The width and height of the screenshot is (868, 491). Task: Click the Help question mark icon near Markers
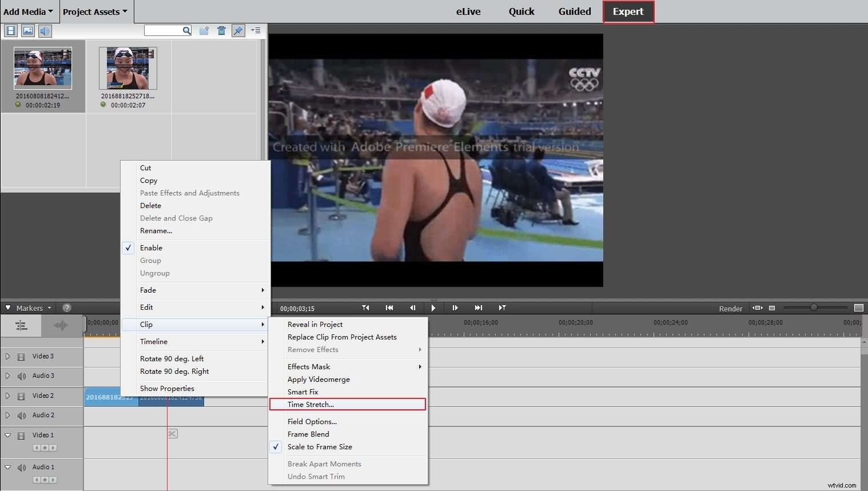click(x=67, y=308)
